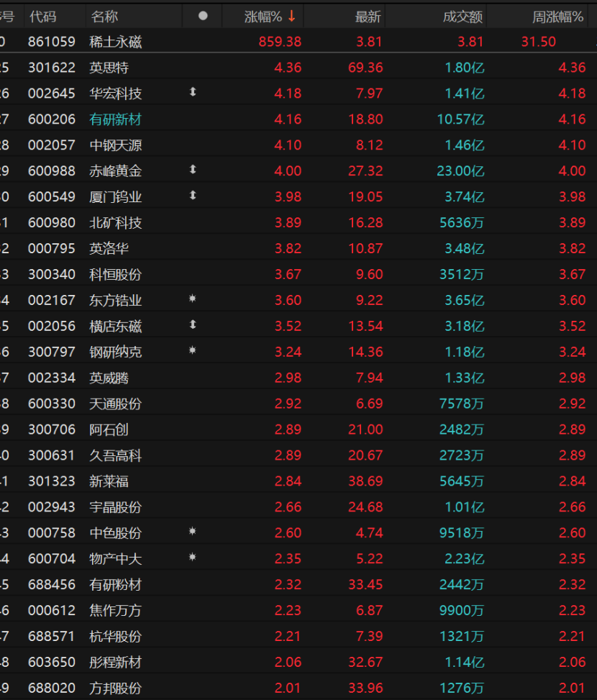Viewport: 597px width, 700px height.
Task: Click the 代码 column header
Action: [x=43, y=17]
